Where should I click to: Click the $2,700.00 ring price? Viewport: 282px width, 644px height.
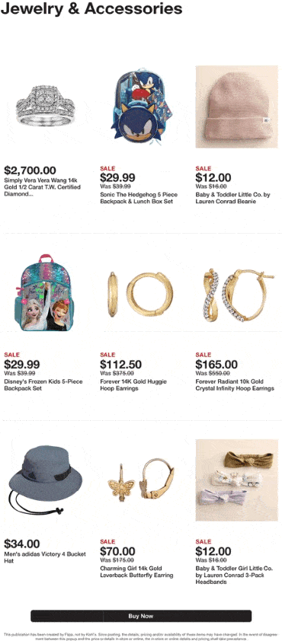[x=30, y=171]
